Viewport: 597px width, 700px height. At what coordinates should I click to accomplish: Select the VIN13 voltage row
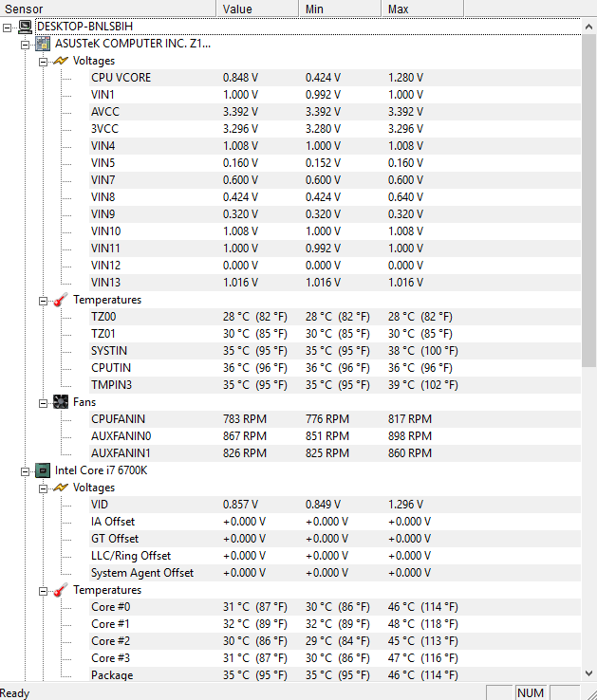[x=335, y=283]
